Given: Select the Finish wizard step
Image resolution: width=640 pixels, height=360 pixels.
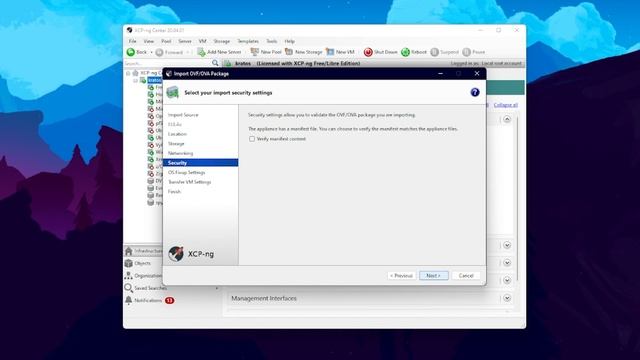Looking at the screenshot, I should 174,191.
